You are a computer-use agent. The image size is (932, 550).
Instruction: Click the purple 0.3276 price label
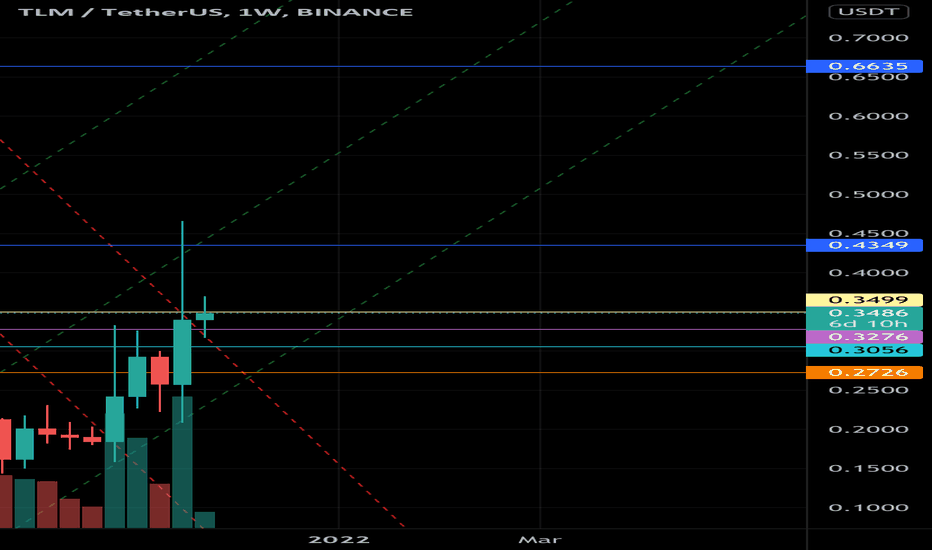[864, 337]
